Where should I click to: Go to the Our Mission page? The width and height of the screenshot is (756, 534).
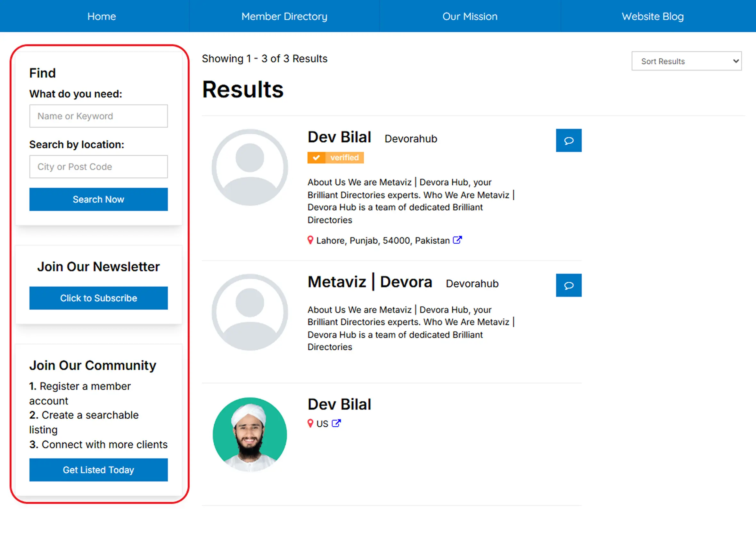pyautogui.click(x=470, y=16)
